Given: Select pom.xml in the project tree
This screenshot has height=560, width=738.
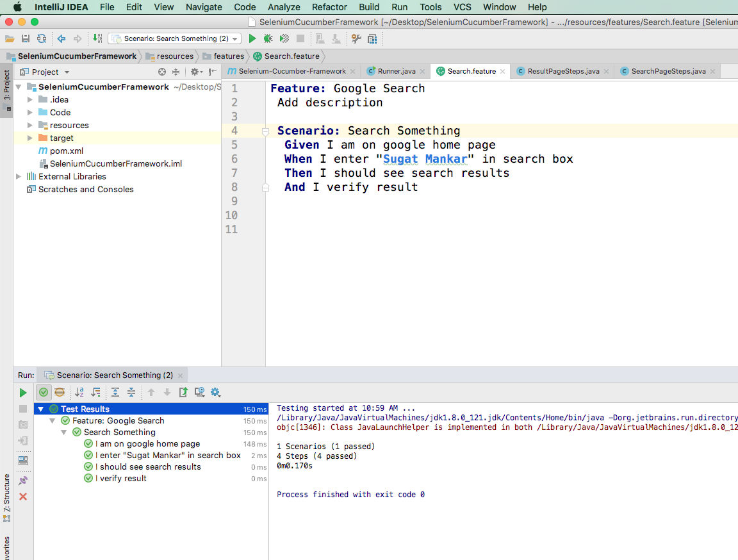Looking at the screenshot, I should pyautogui.click(x=67, y=151).
